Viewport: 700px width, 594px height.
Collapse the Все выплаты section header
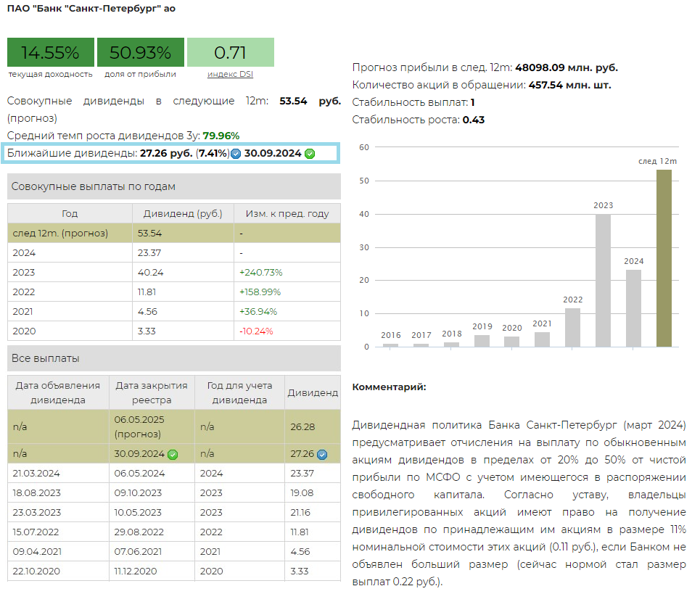click(x=173, y=358)
